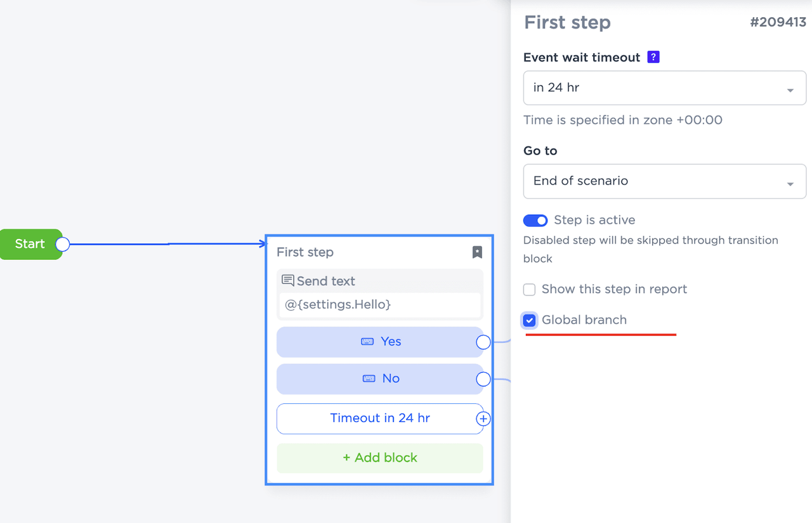Viewport: 812px width, 523px height.
Task: Click the keyboard icon on No button
Action: tap(369, 378)
